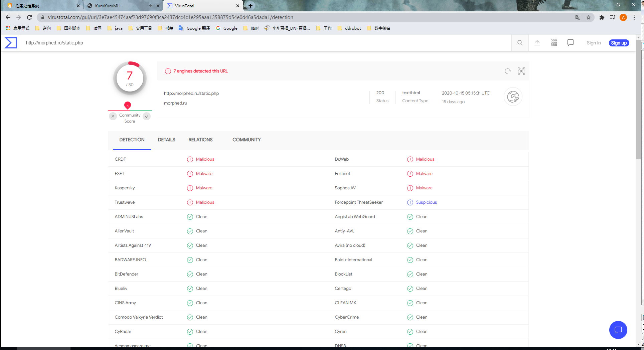Open the bookmarks apps shortcut icon
The height and width of the screenshot is (350, 644).
(8, 28)
